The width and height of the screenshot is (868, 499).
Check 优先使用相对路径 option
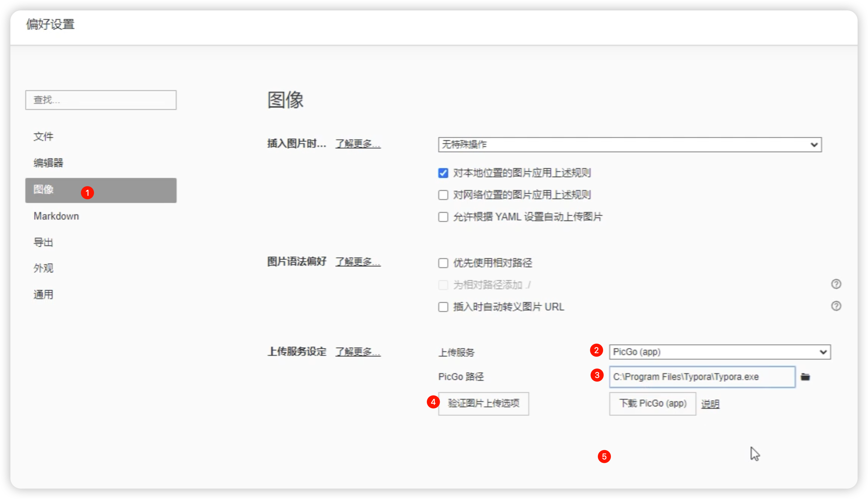[443, 263]
